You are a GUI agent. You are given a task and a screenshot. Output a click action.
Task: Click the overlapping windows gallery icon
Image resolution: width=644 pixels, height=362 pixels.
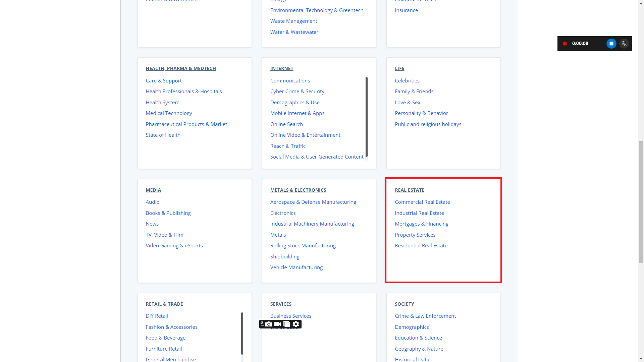[x=286, y=324]
